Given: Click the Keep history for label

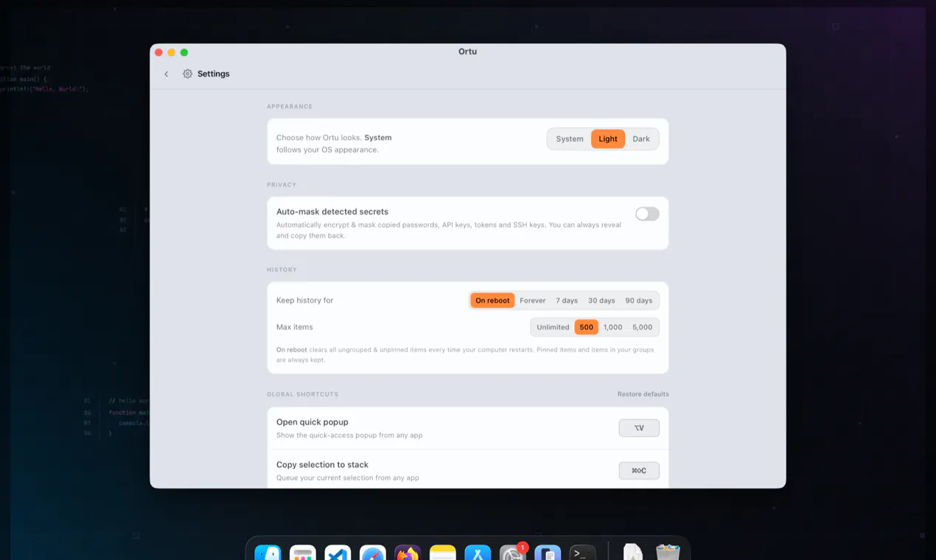Looking at the screenshot, I should [305, 301].
